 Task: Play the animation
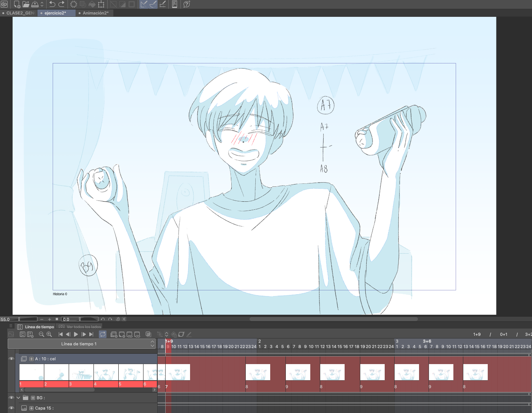(x=76, y=334)
